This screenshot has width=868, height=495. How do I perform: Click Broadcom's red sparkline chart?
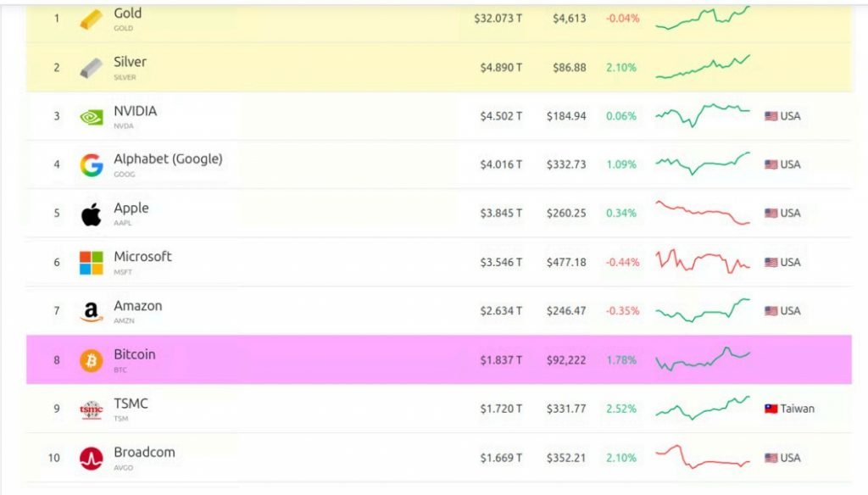[x=703, y=458]
